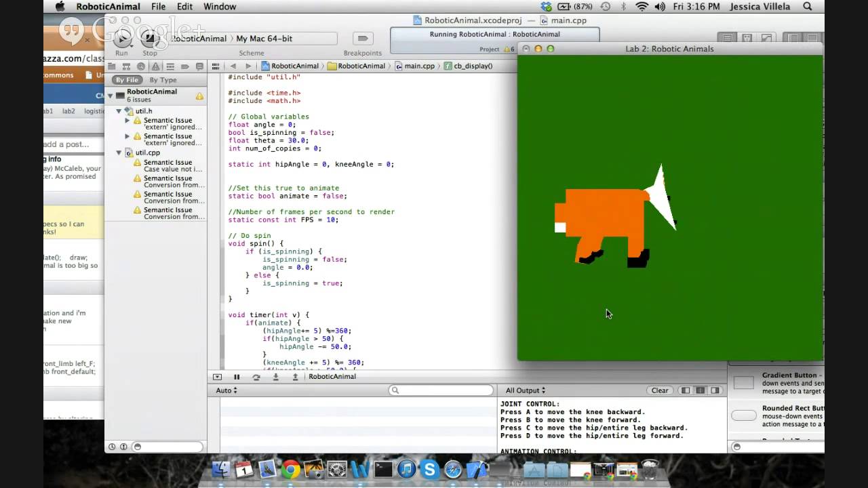Collapse the util.cpp issue group
868x488 pixels.
pos(119,153)
